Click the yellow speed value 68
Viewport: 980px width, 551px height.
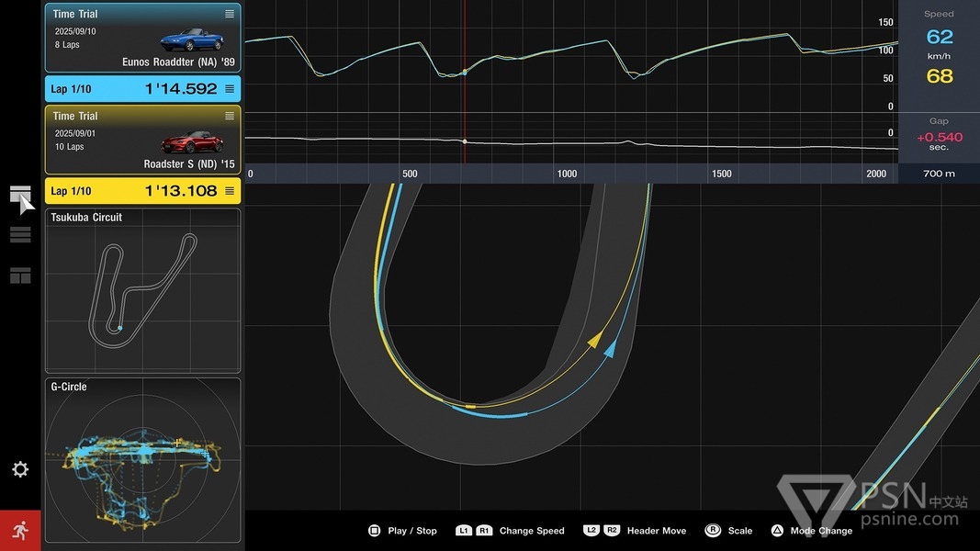click(940, 76)
